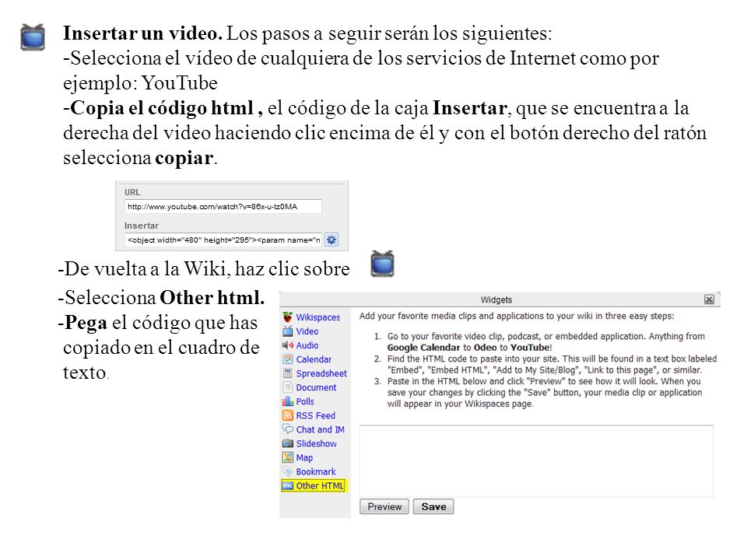This screenshot has width=747, height=560.
Task: Click the 'URL' label text
Action: (132, 192)
